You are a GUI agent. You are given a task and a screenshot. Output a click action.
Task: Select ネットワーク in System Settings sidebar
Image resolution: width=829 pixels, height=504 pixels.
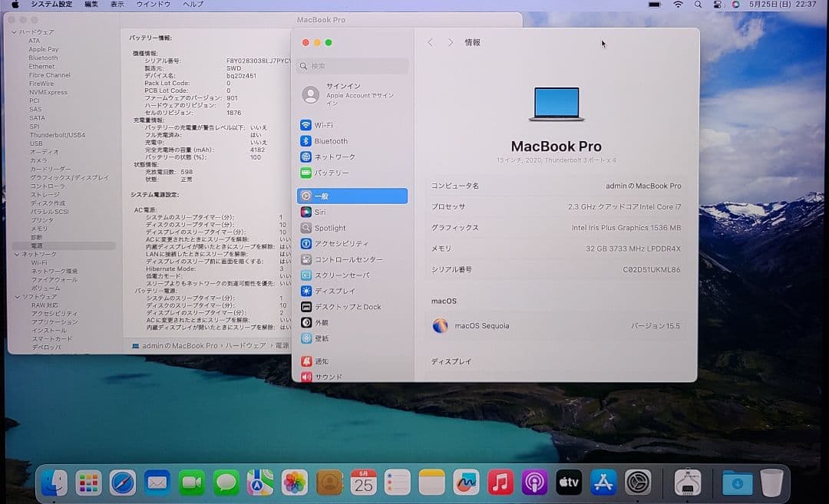[352, 157]
